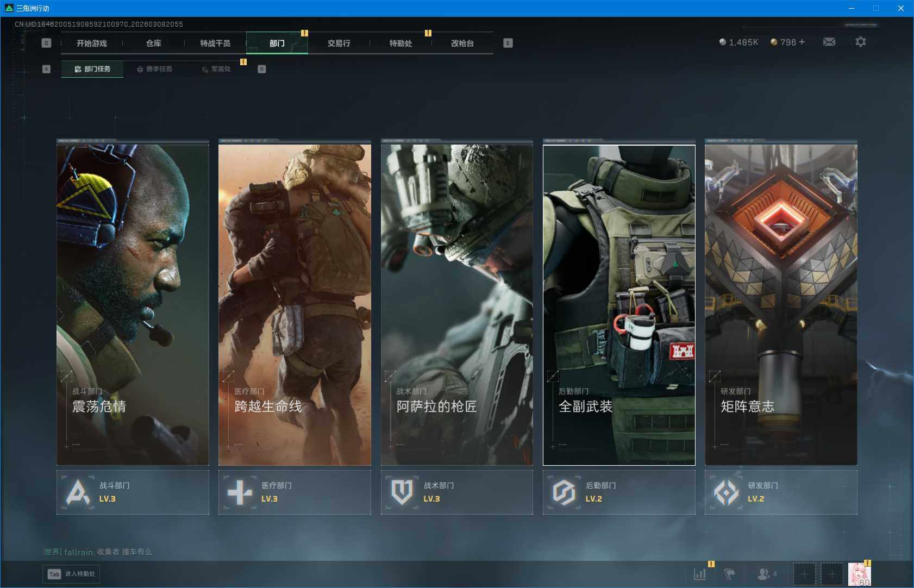Image resolution: width=914 pixels, height=588 pixels.
Task: Go to the 开始游戏 tab
Action: (91, 43)
